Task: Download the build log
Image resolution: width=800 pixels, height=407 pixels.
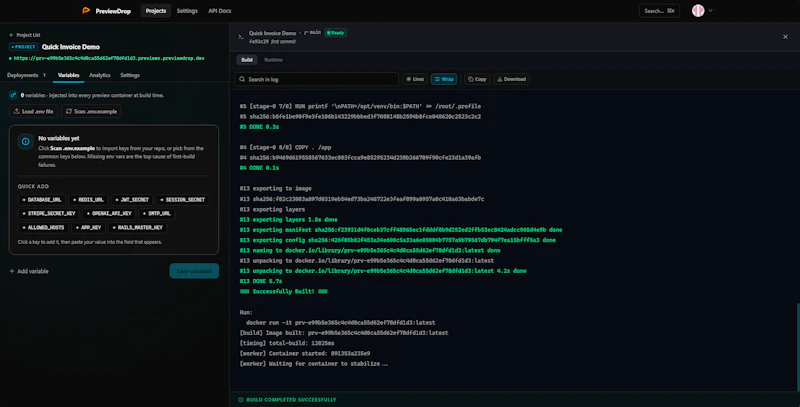Action: 511,79
